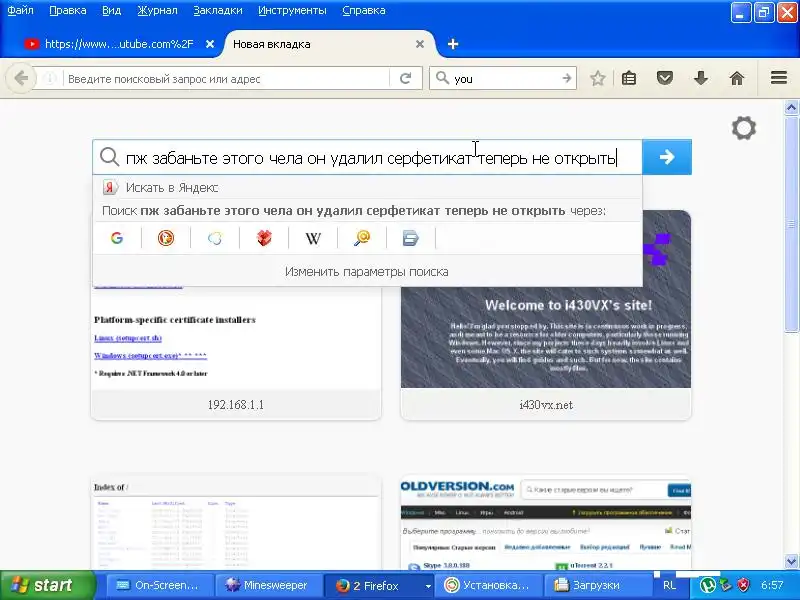The image size is (800, 600).
Task: Click safely remove hardware tray icon
Action: [x=726, y=585]
